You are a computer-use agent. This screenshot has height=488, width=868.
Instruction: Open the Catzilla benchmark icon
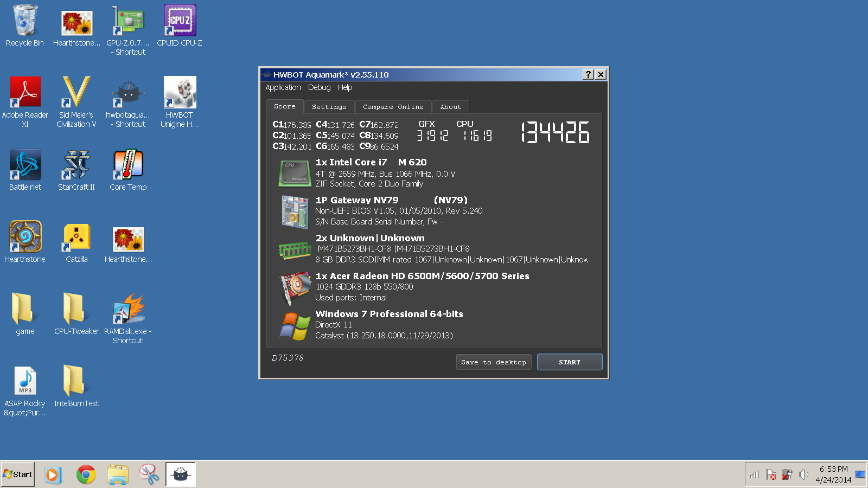tap(76, 242)
